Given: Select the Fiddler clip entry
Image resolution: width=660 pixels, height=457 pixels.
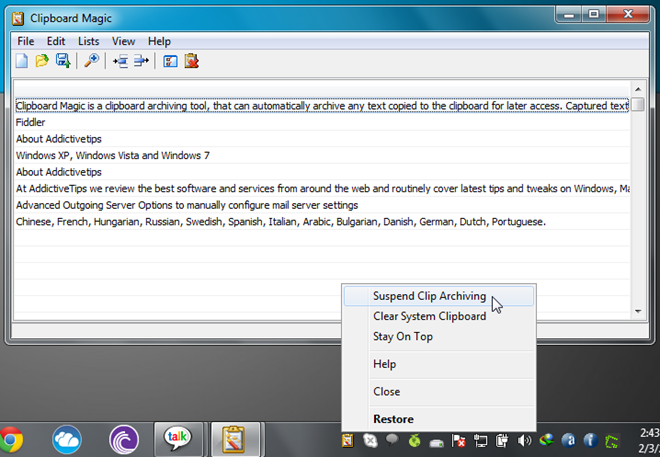Looking at the screenshot, I should [322, 122].
